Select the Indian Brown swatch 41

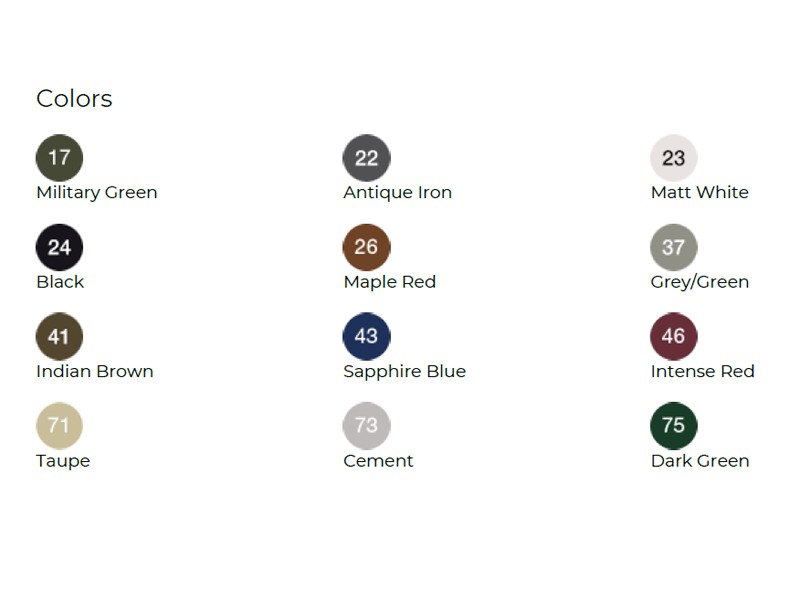59,336
